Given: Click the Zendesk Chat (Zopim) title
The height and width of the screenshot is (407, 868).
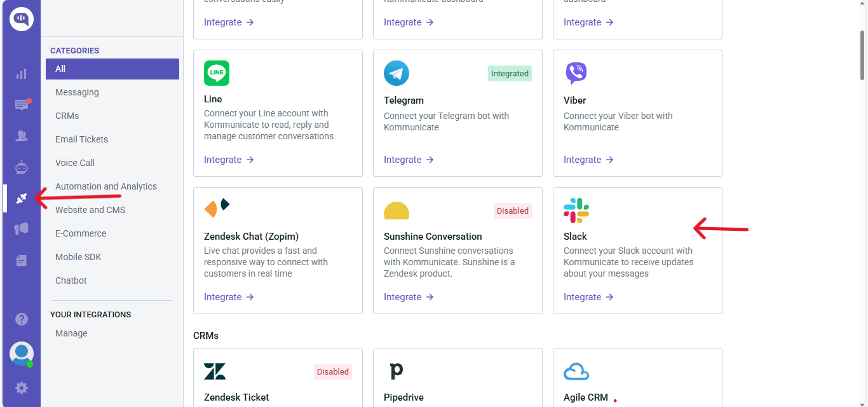Looking at the screenshot, I should [251, 236].
